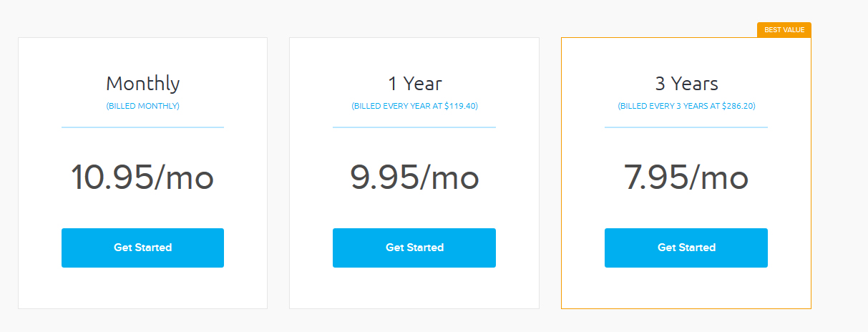
Task: Click the BEST VALUE badge
Action: pyautogui.click(x=784, y=30)
